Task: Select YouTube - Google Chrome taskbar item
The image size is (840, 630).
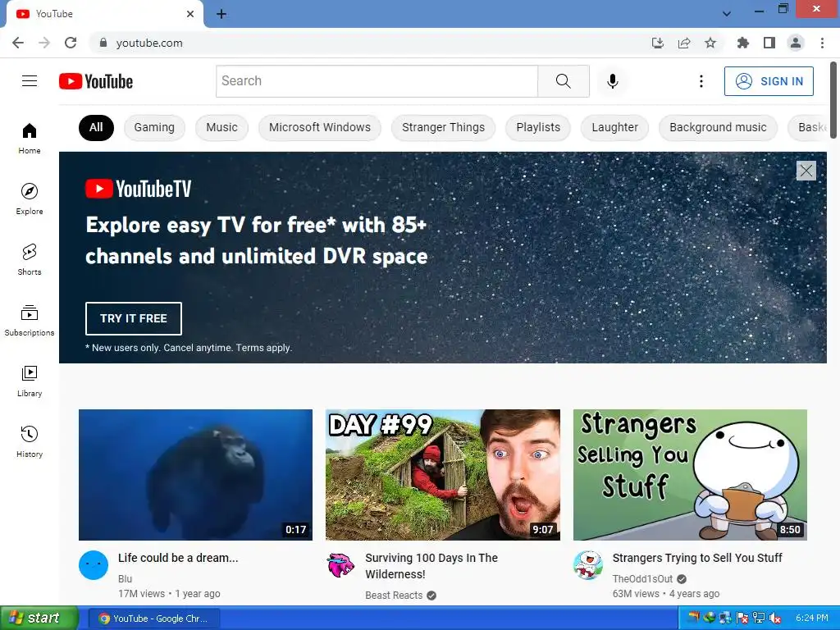Action: 154,619
